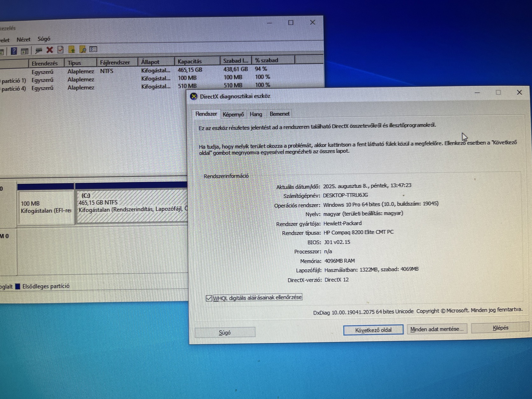
Task: Click the Processzor value n/a
Action: [328, 251]
